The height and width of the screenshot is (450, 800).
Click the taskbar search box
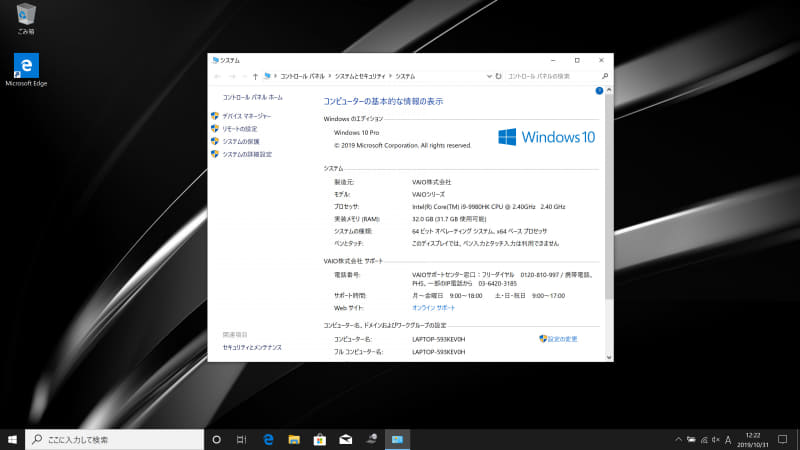point(114,439)
